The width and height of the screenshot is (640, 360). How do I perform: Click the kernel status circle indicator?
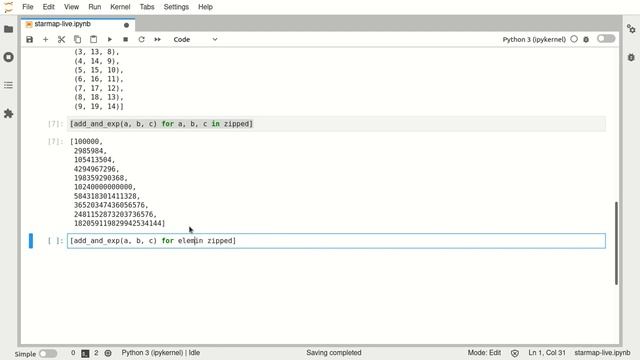574,39
